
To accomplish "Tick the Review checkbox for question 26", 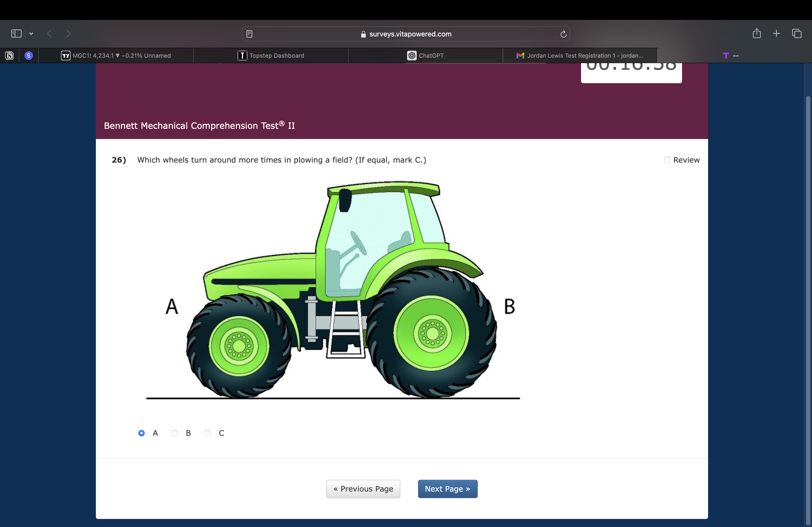I will pyautogui.click(x=667, y=160).
